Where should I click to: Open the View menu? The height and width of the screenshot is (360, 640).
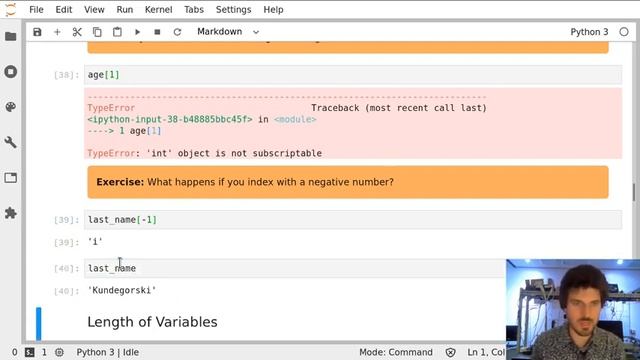[94, 9]
